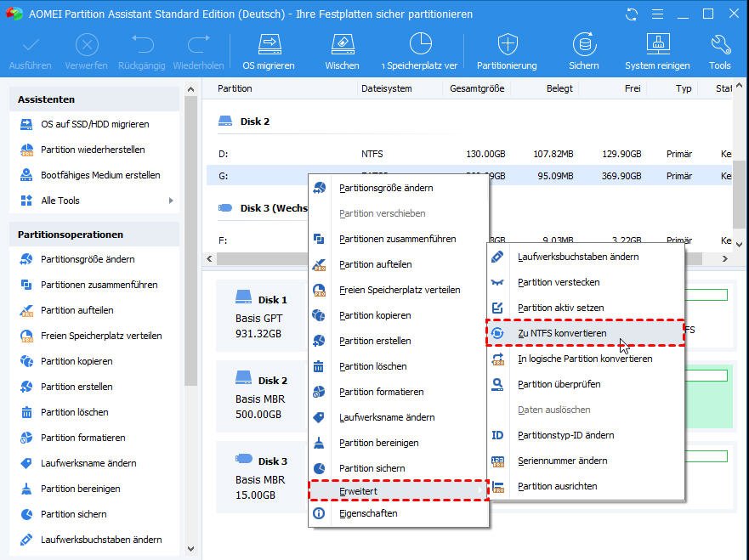Select the D: NTFS partition row
749x560 pixels.
pyautogui.click(x=469, y=154)
